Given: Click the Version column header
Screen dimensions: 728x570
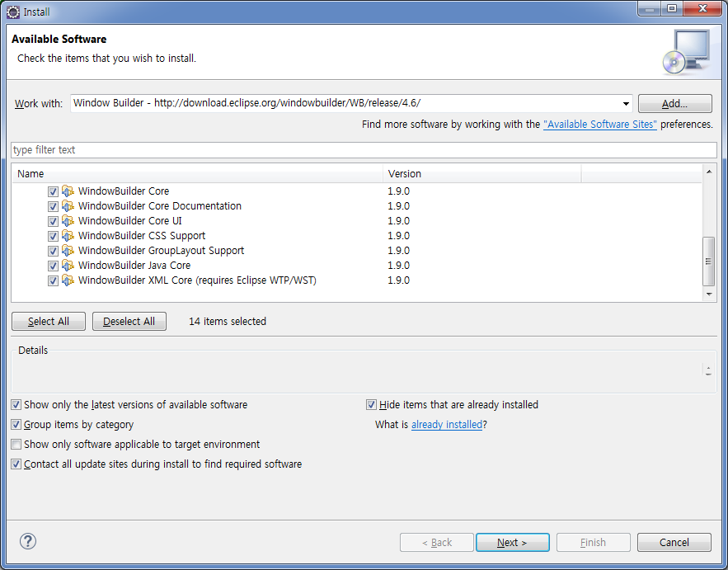Looking at the screenshot, I should pyautogui.click(x=482, y=174).
